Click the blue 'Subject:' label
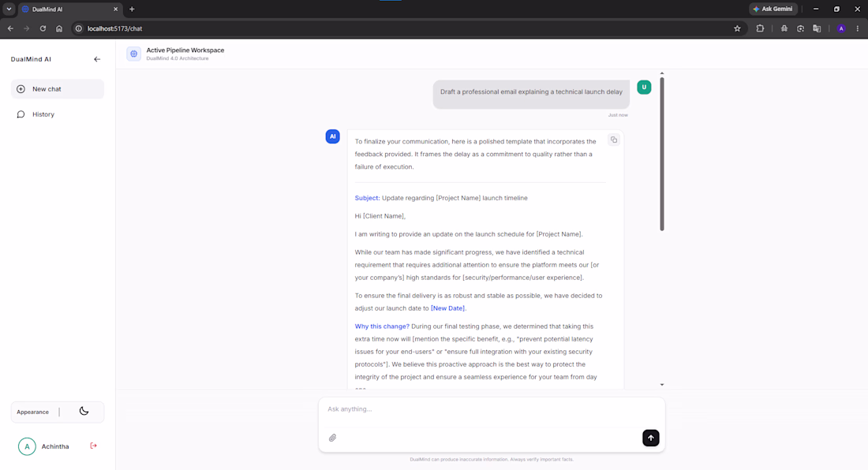Image resolution: width=868 pixels, height=470 pixels. tap(367, 198)
